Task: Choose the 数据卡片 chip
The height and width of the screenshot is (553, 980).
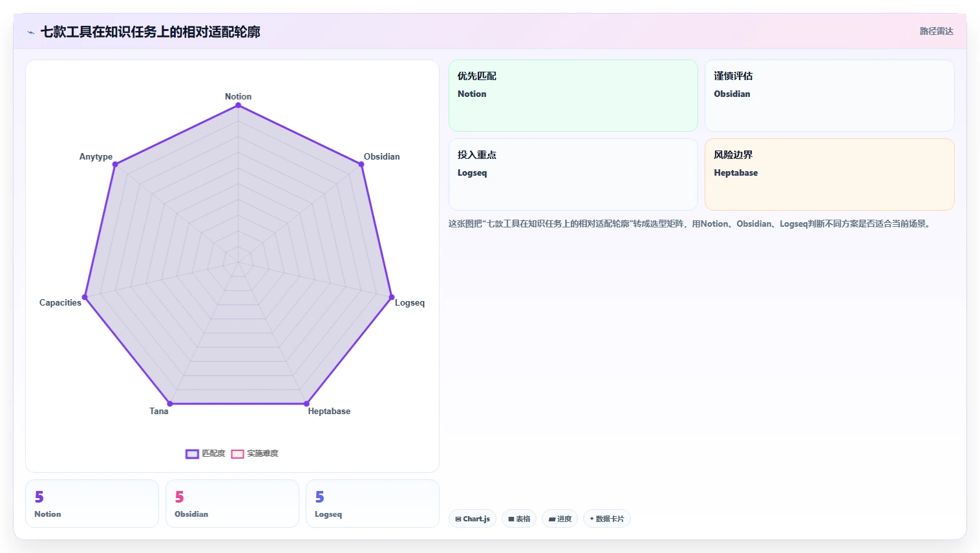Action: [607, 519]
